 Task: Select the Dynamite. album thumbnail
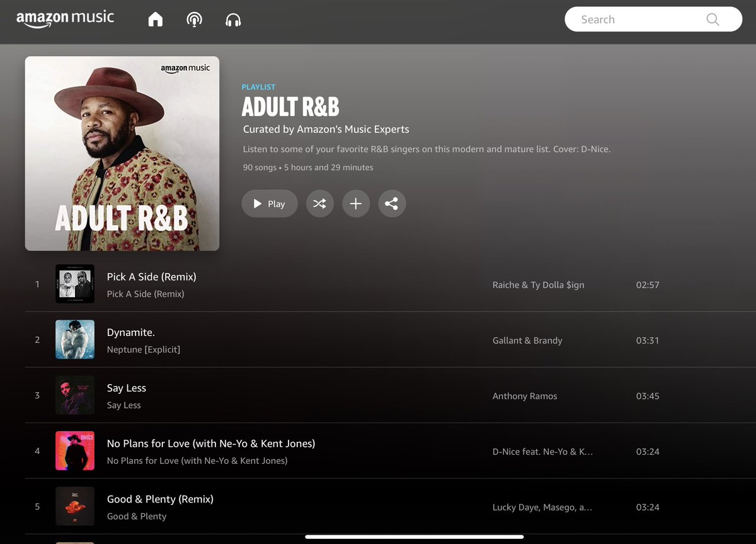coord(75,340)
